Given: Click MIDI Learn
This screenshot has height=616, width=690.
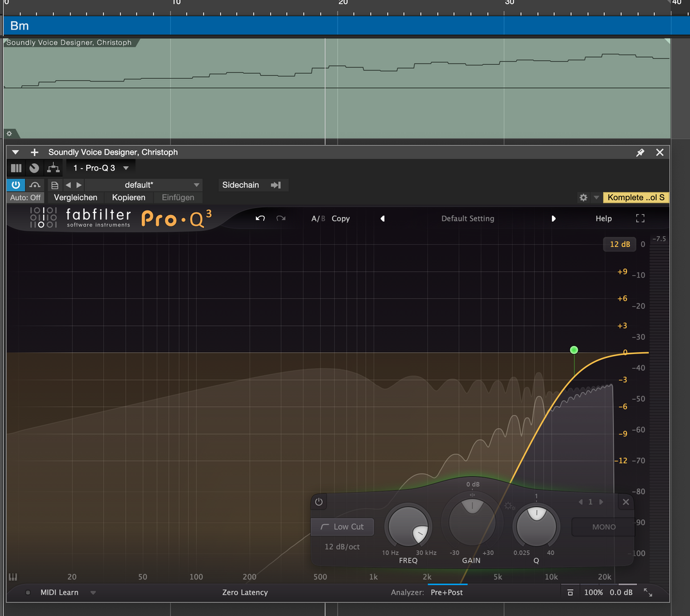Looking at the screenshot, I should coord(60,593).
